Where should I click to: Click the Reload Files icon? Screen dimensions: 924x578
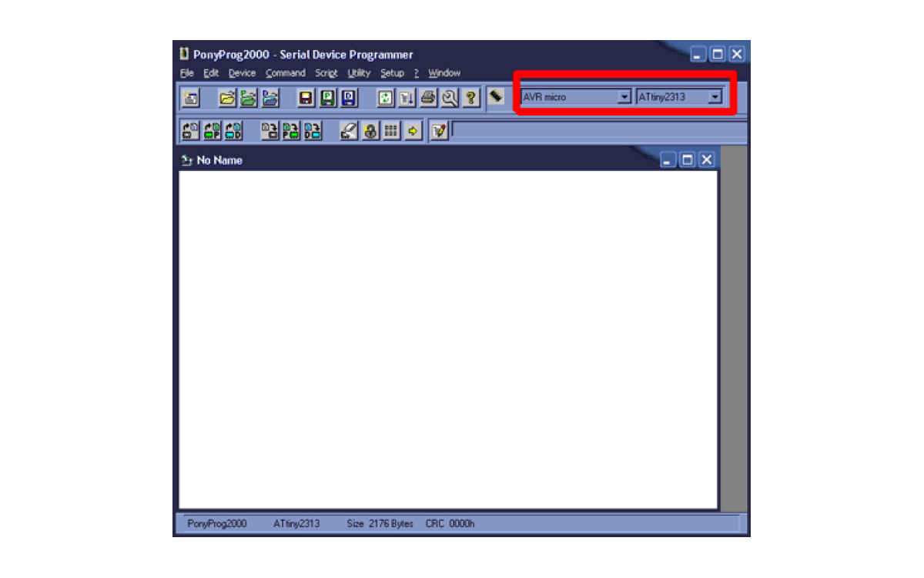(386, 98)
